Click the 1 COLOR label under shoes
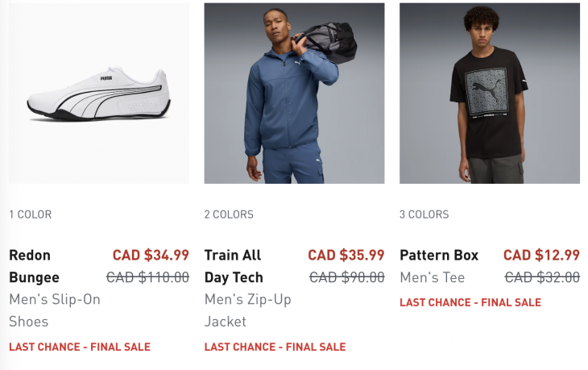This screenshot has width=588, height=370. coord(31,214)
